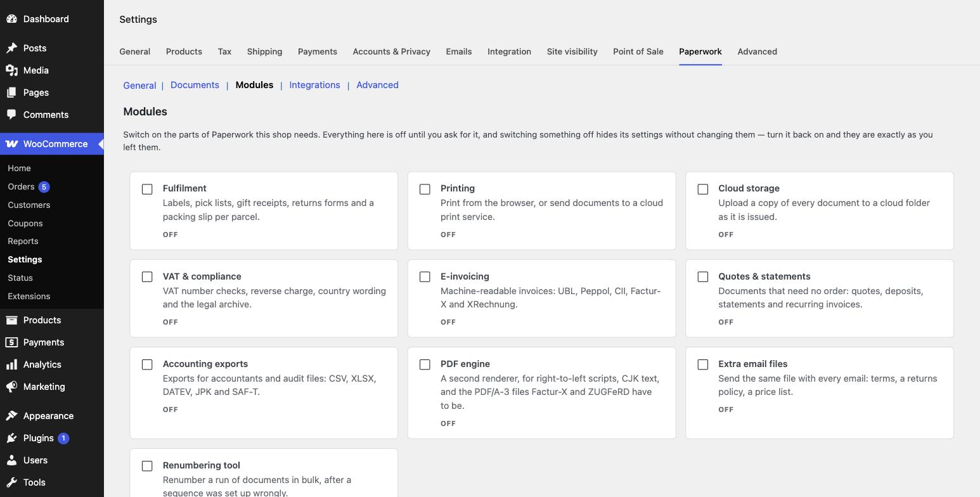Switch to the Tax tab

[224, 51]
